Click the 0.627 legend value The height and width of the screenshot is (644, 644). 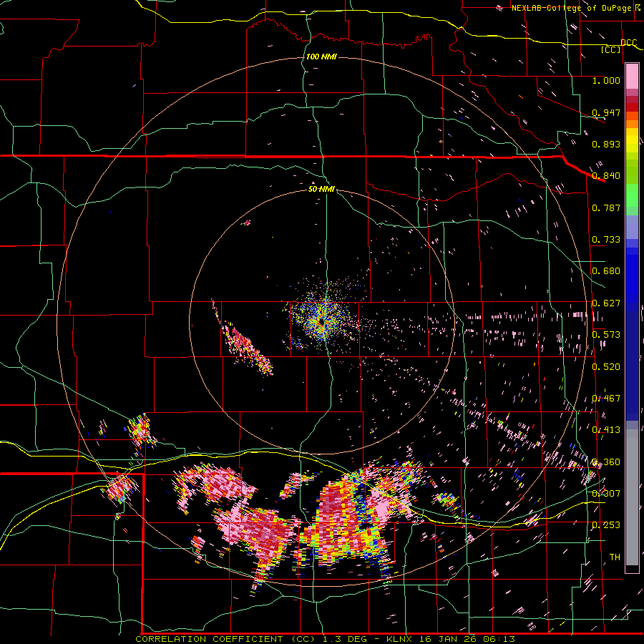coord(606,303)
